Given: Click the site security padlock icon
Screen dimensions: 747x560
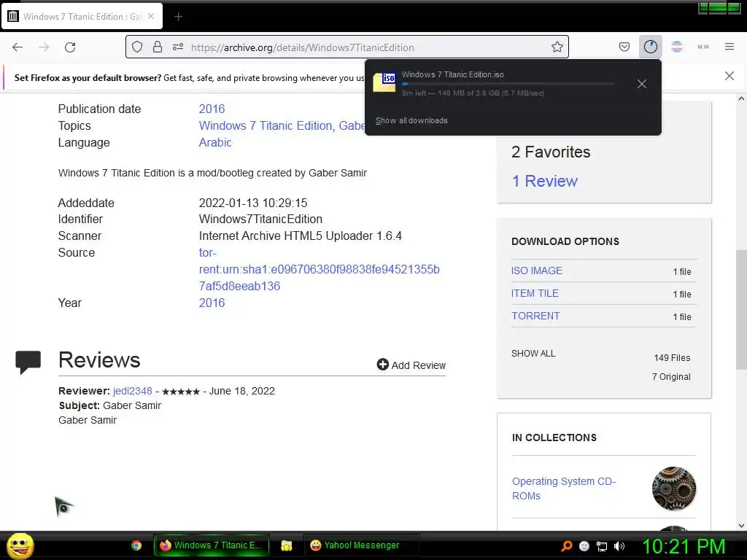Looking at the screenshot, I should (x=158, y=47).
